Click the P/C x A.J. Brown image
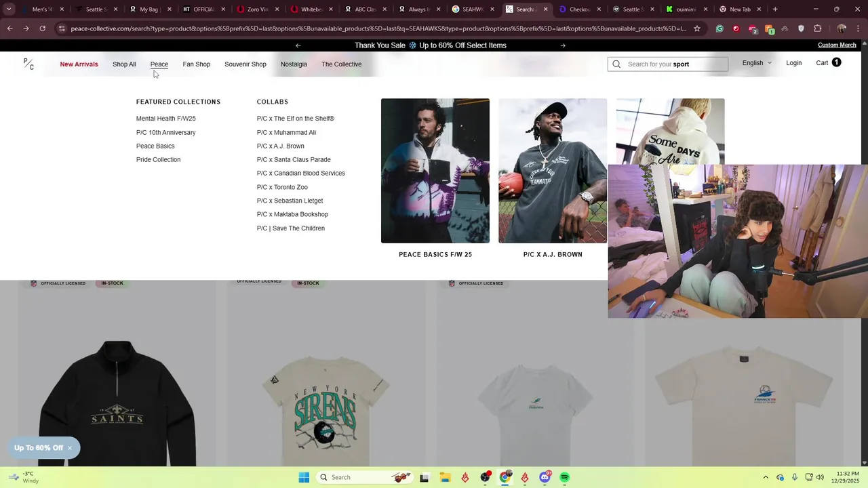Viewport: 868px width, 488px height. 553,171
